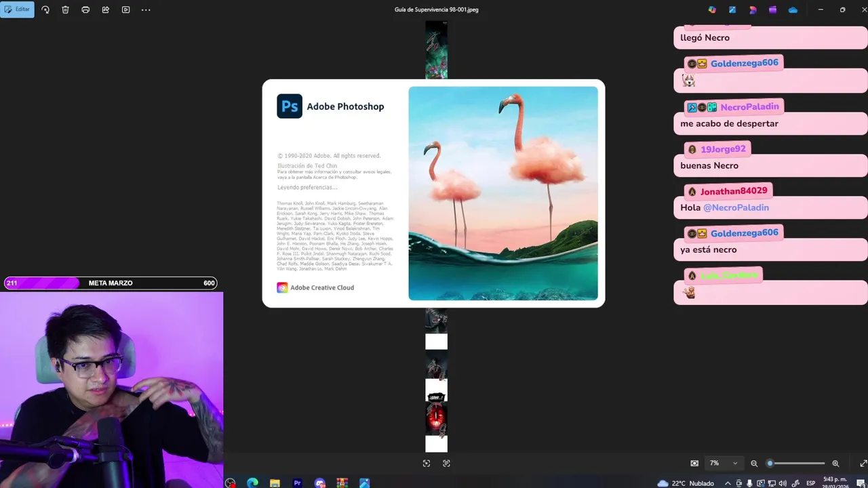868x488 pixels.
Task: Click 'ya está necro' chat message
Action: pos(709,249)
